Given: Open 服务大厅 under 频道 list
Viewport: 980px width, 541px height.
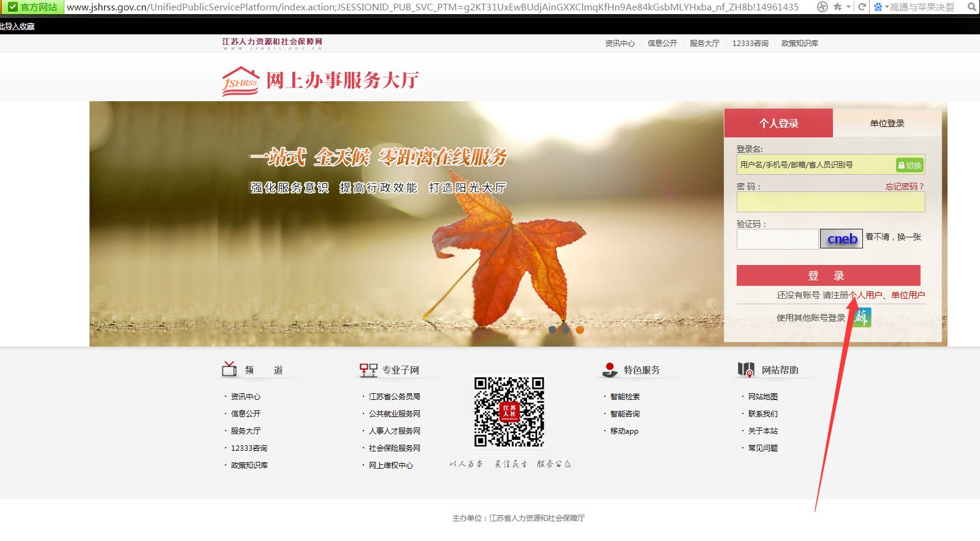Looking at the screenshot, I should tap(245, 431).
